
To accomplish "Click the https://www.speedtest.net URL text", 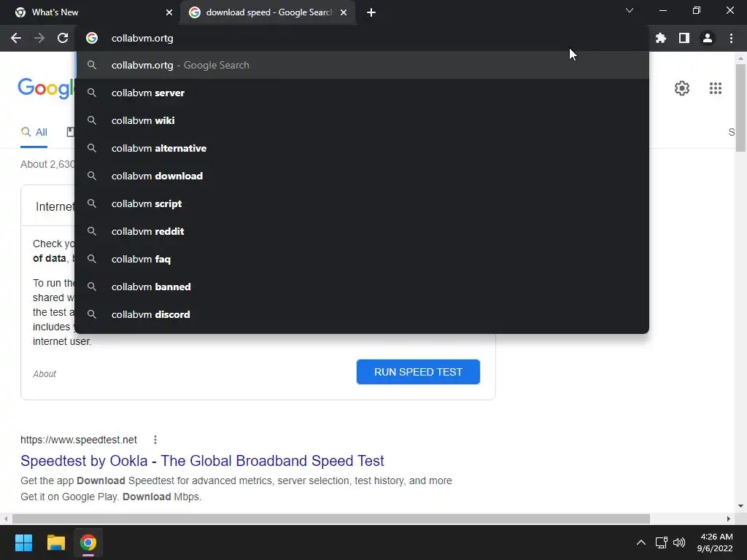I will click(x=79, y=440).
